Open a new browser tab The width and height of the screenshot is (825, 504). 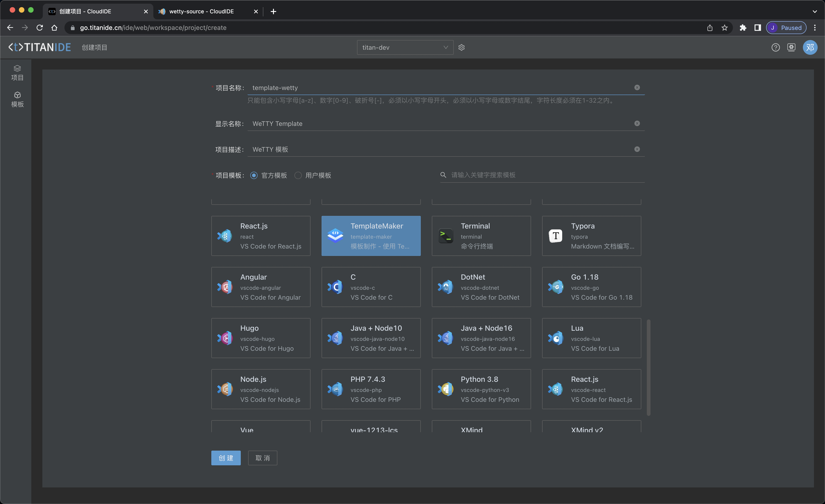pyautogui.click(x=273, y=11)
